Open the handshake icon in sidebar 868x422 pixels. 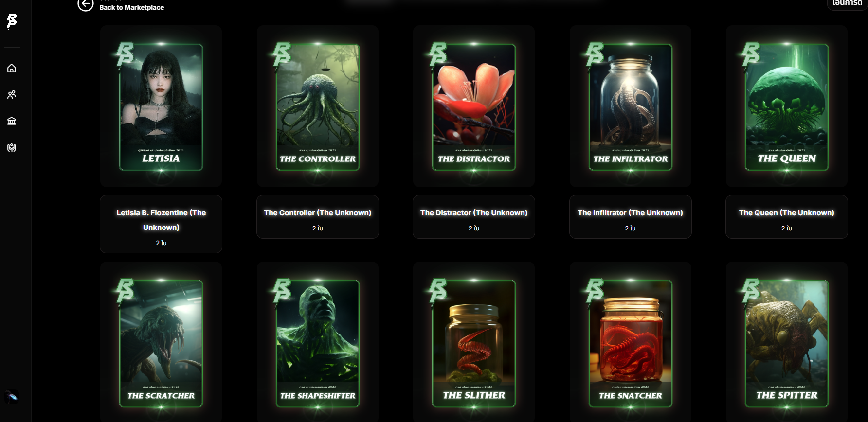point(12,148)
